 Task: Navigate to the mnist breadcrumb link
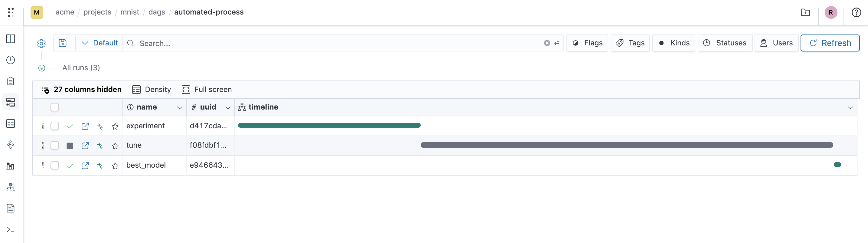[x=130, y=12]
